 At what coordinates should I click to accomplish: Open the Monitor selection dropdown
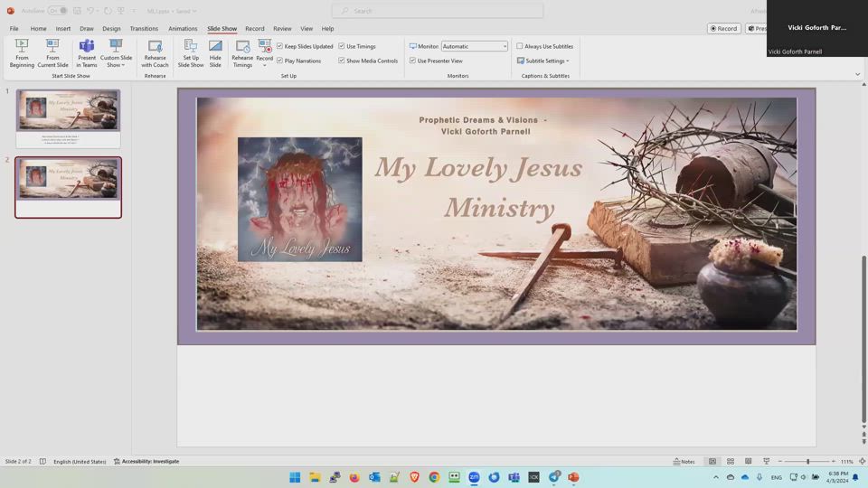pyautogui.click(x=475, y=46)
